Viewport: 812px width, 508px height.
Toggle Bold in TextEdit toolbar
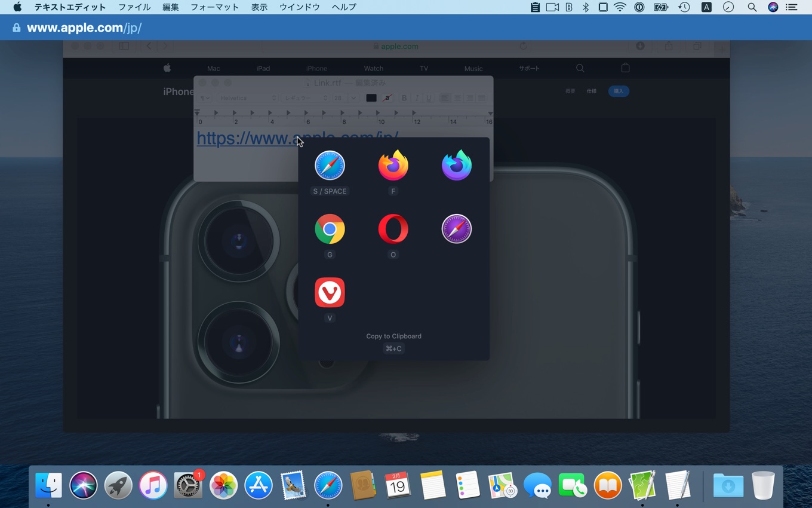click(404, 98)
